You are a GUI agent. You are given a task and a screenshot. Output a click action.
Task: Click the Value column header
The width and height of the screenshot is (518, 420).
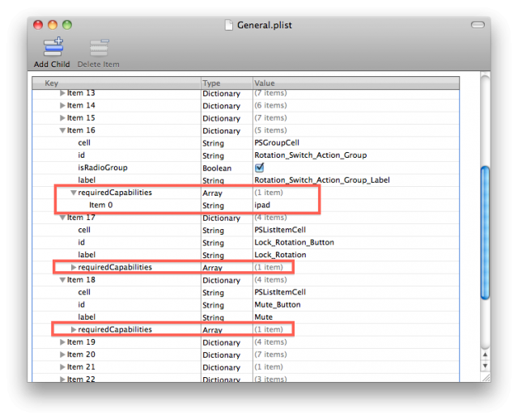point(356,83)
